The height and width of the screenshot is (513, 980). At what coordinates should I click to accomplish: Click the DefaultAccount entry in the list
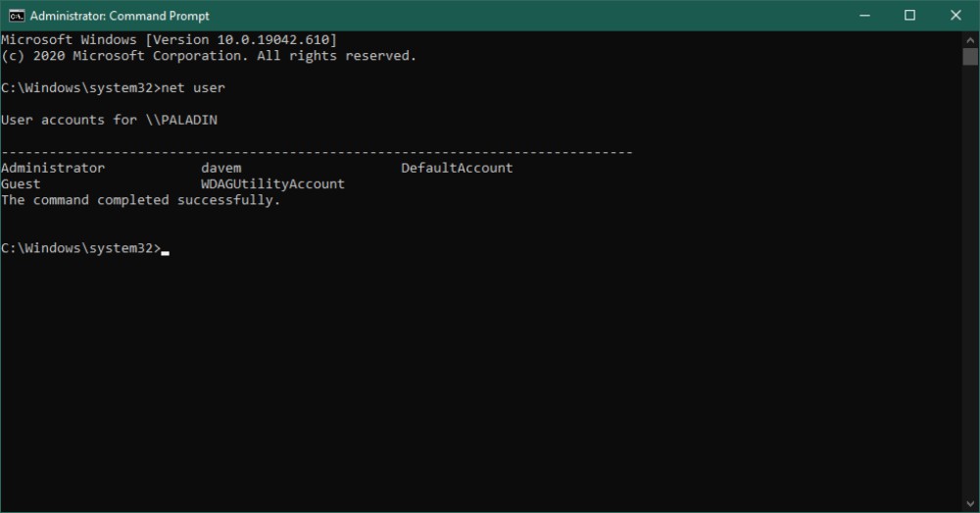coord(457,168)
